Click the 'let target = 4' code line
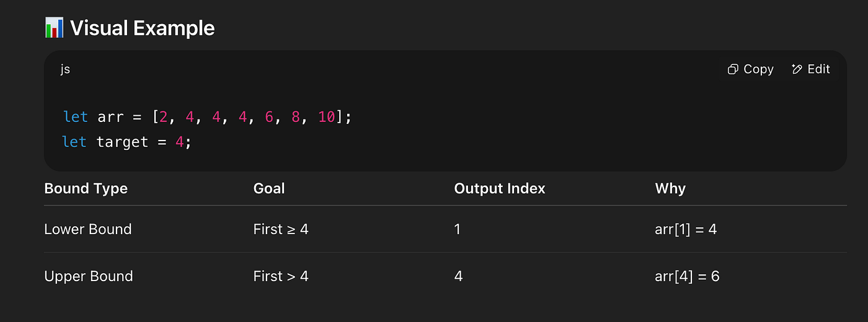This screenshot has width=868, height=322. (x=127, y=142)
